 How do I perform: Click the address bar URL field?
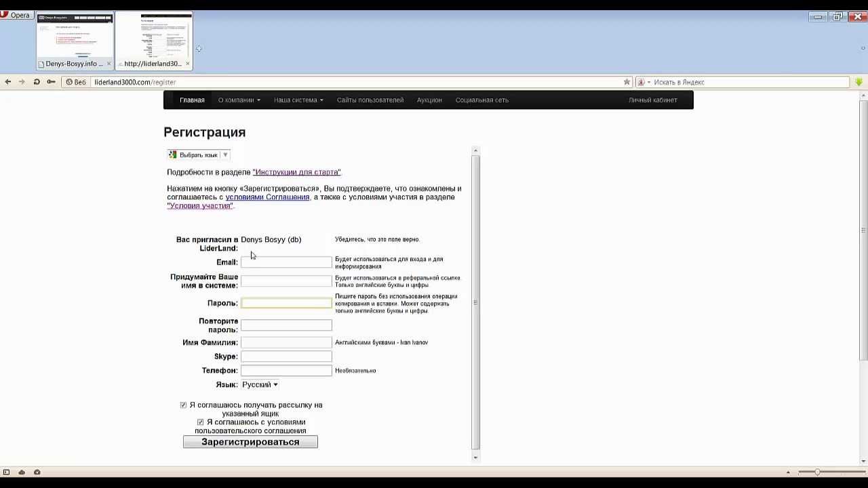click(x=356, y=82)
